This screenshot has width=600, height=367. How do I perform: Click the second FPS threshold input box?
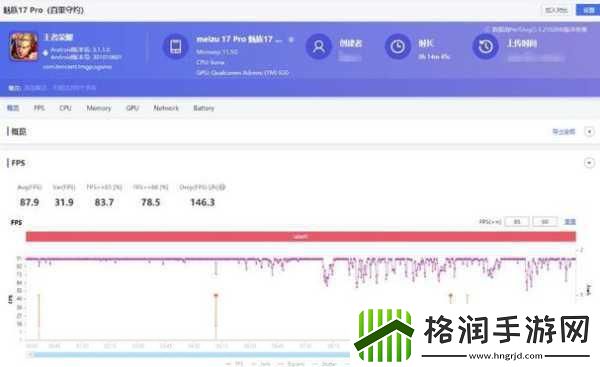(x=545, y=222)
